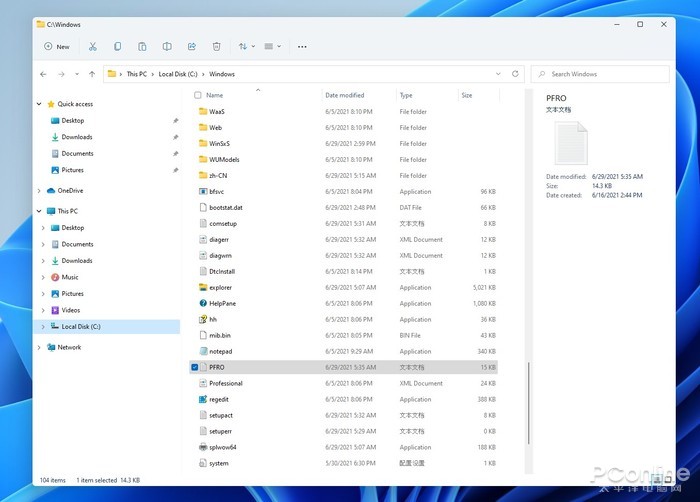Uncheck the PFRO file checkbox
700x502 pixels.
[195, 368]
